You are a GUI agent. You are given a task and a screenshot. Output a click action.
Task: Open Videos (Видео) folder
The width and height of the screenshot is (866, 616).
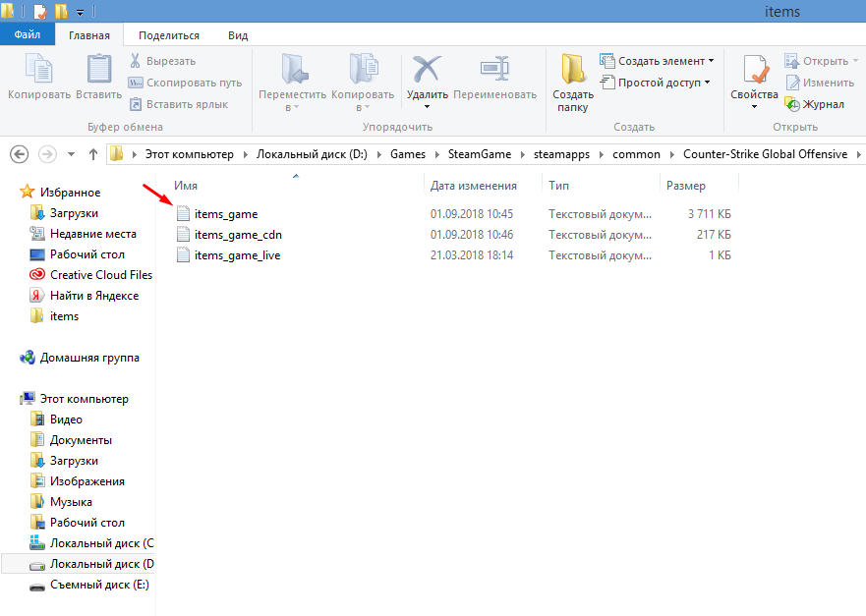click(56, 420)
